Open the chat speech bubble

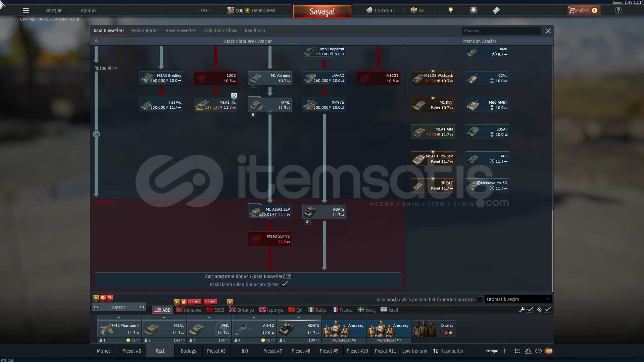point(538,351)
